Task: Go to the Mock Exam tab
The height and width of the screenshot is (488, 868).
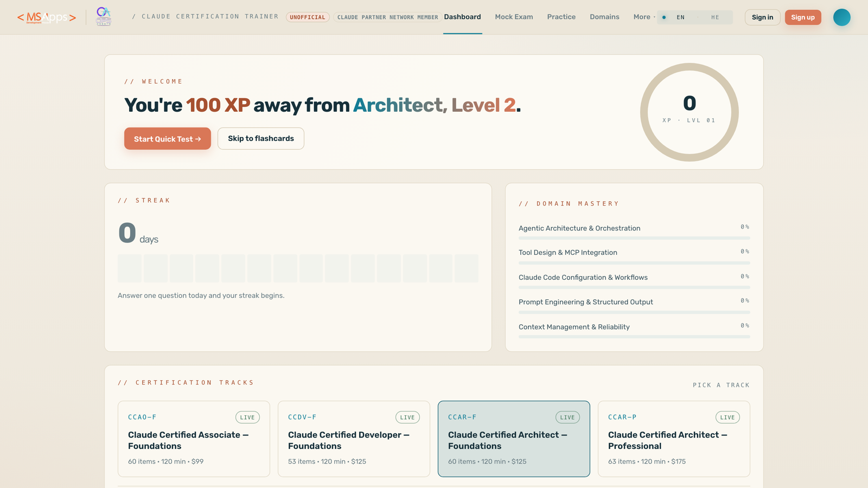Action: pyautogui.click(x=514, y=17)
